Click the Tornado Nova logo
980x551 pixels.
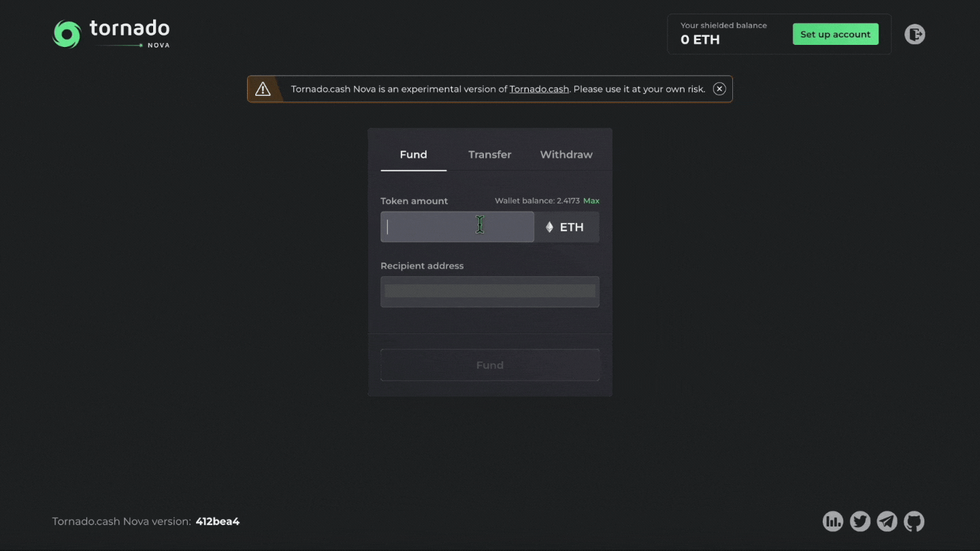[x=112, y=34]
